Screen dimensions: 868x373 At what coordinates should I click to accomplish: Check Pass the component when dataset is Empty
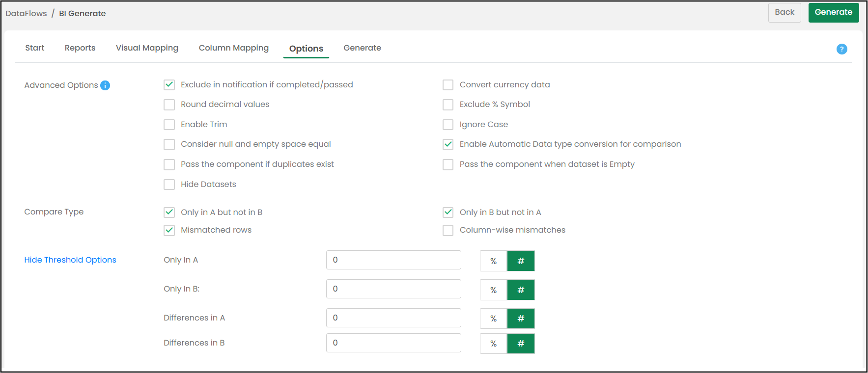(448, 164)
